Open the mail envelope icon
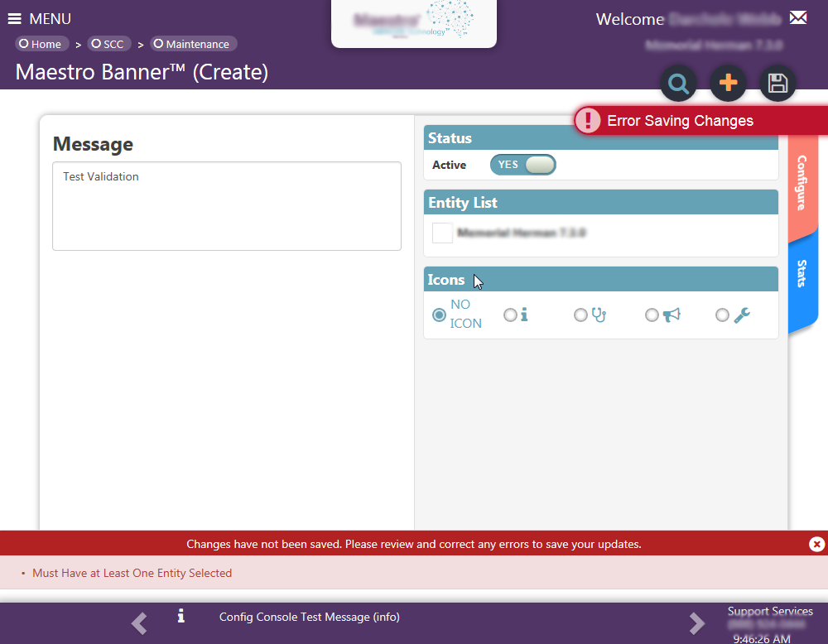The width and height of the screenshot is (828, 644). [798, 18]
